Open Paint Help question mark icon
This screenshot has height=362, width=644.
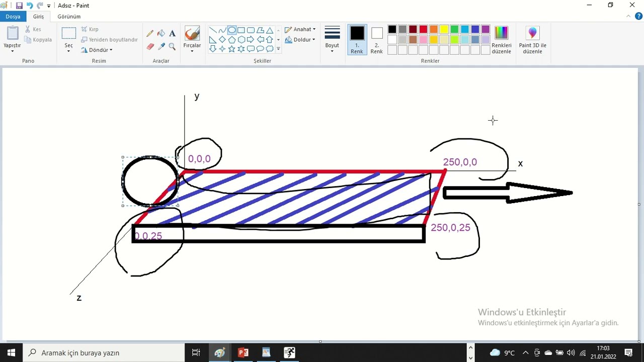point(638,16)
